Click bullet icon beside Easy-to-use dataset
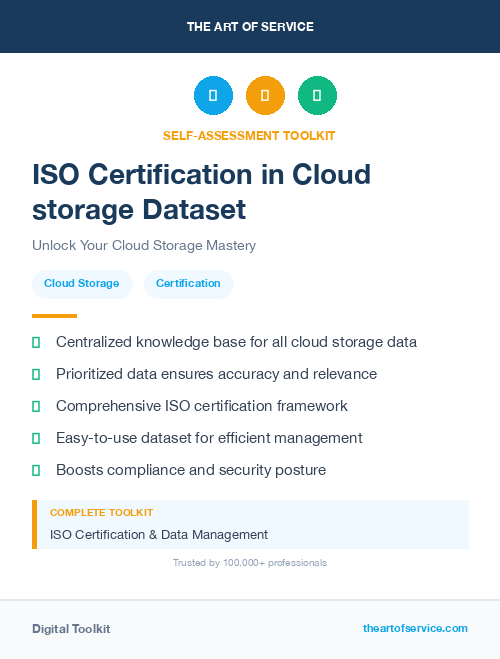Screen dimensions: 500x659 36,438
